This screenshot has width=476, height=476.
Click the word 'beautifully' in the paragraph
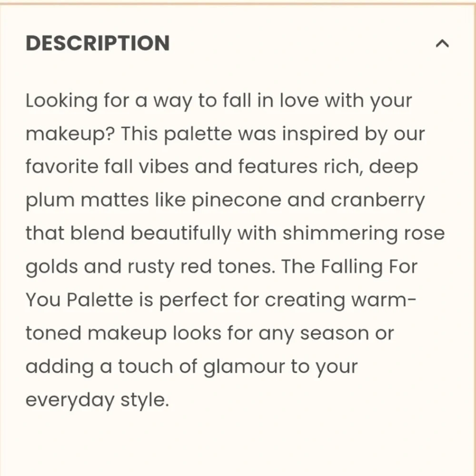click(181, 234)
